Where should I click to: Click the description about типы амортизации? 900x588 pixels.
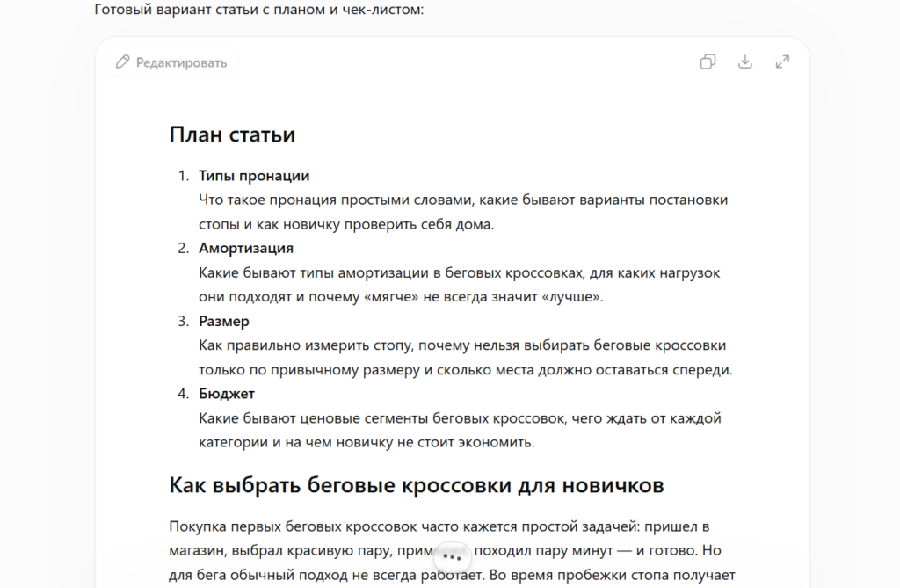pyautogui.click(x=459, y=285)
